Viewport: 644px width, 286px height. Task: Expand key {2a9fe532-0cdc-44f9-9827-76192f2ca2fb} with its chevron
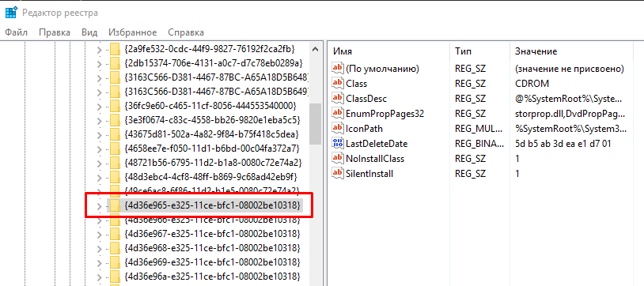click(x=99, y=50)
